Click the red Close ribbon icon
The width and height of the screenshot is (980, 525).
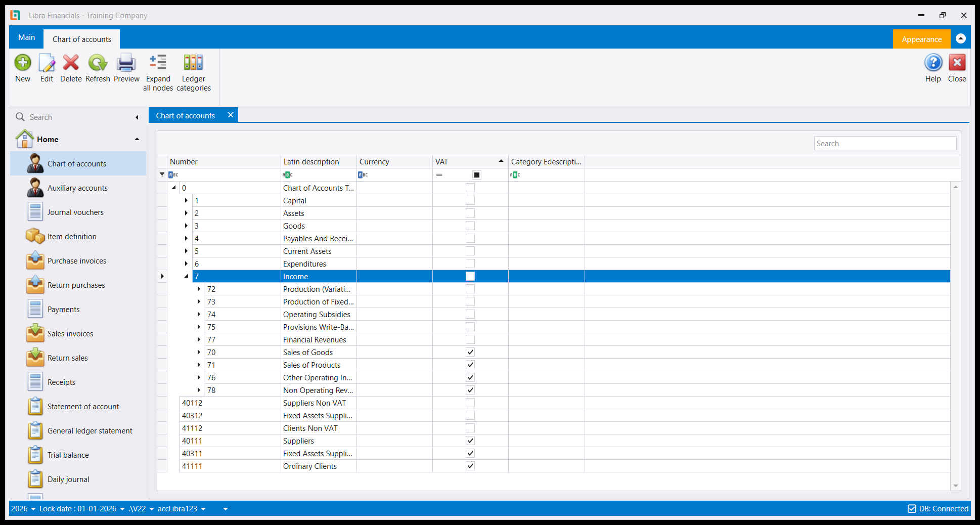tap(957, 63)
